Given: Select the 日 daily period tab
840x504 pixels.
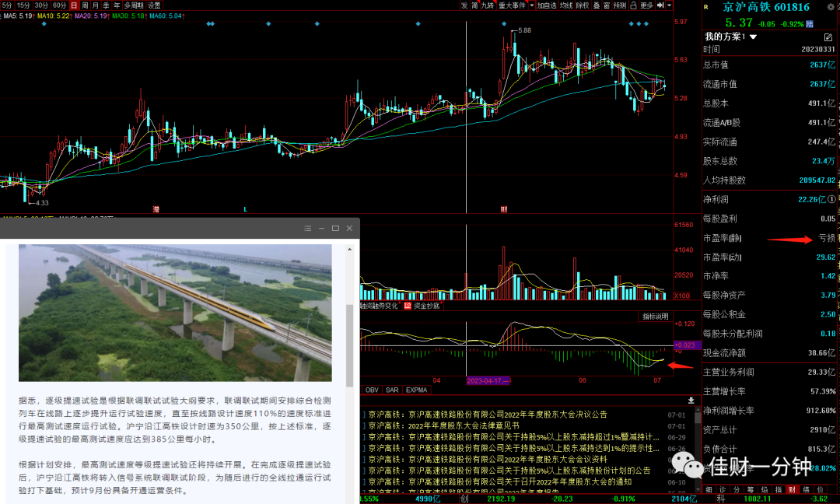Looking at the screenshot, I should coord(74,5).
